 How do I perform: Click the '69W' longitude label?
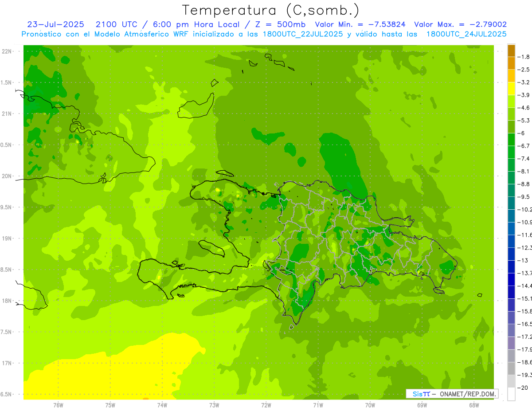point(422,405)
